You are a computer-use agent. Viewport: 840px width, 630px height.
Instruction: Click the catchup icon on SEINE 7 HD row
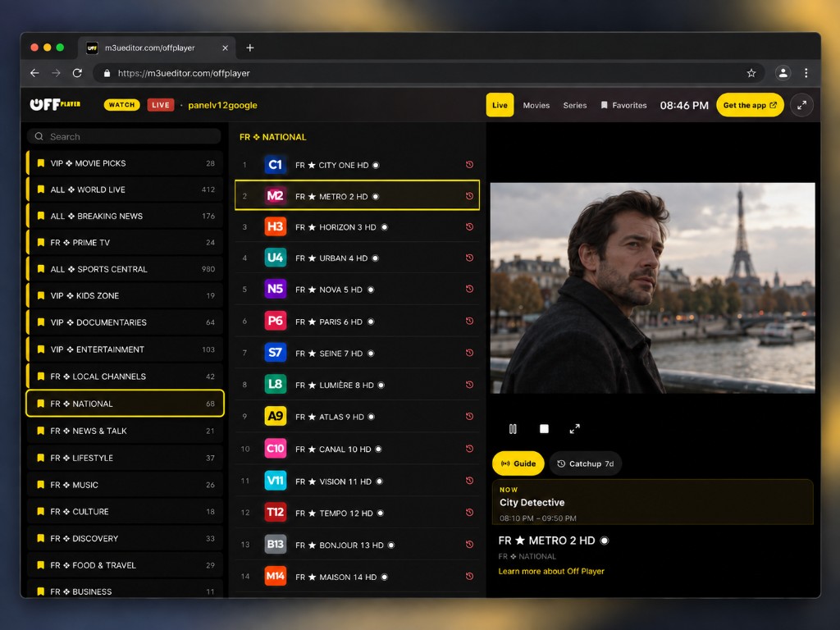coord(469,353)
